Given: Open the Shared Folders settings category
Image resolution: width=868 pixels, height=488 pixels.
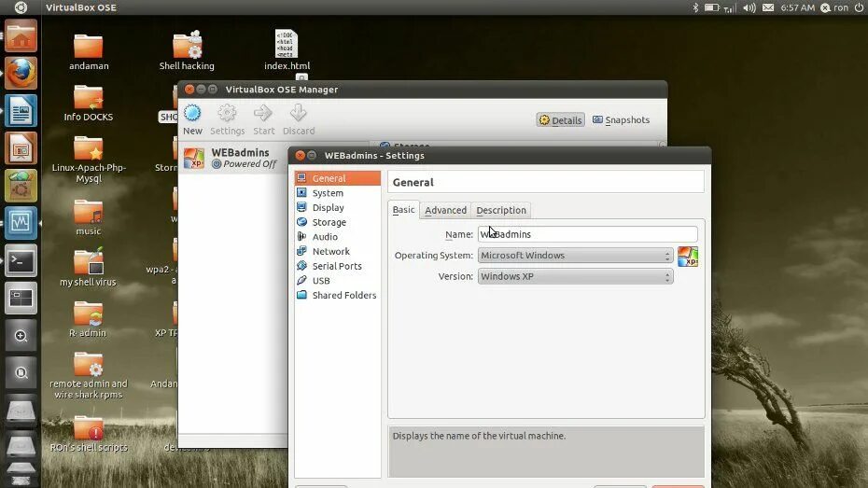Looking at the screenshot, I should click(x=337, y=296).
